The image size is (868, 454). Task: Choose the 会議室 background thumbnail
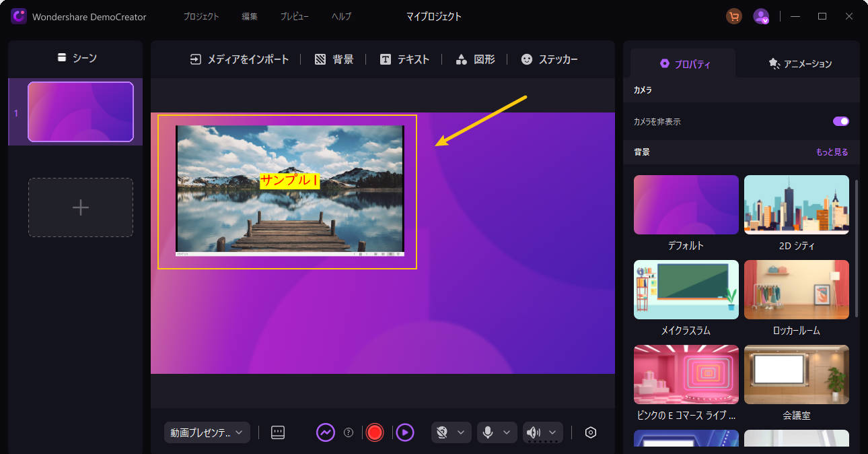797,375
